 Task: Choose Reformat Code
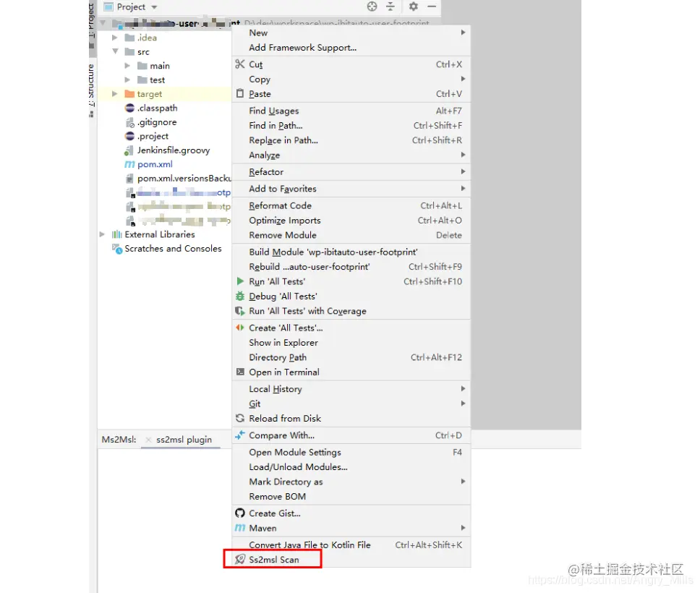(351, 206)
